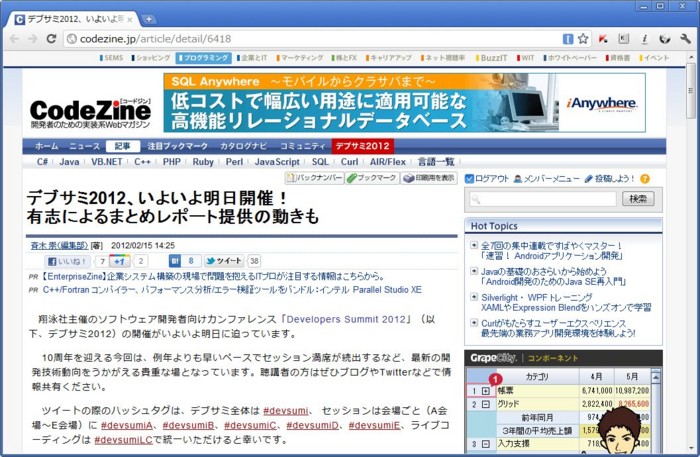Click the ブックマーク bookmark button
This screenshot has width=700, height=457.
pos(371,178)
